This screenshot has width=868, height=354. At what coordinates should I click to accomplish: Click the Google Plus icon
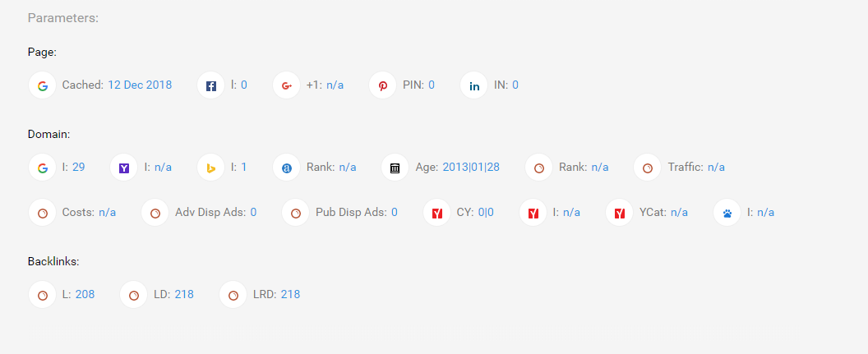[286, 85]
